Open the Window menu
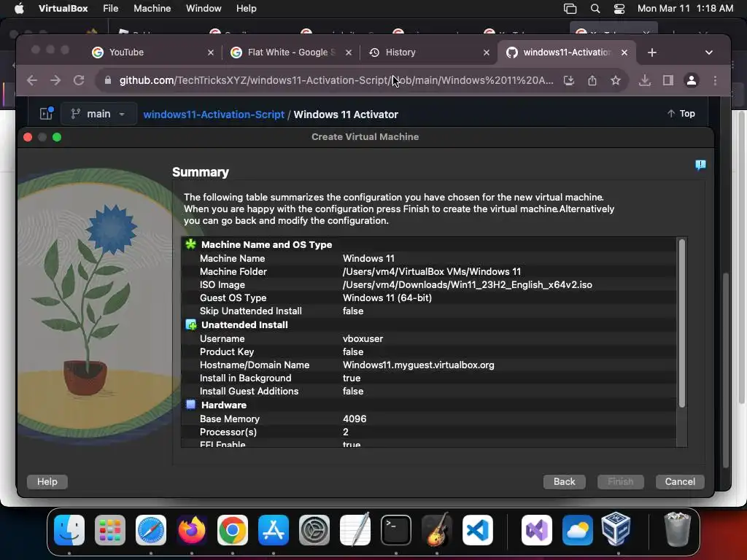The image size is (747, 560). coord(204,9)
